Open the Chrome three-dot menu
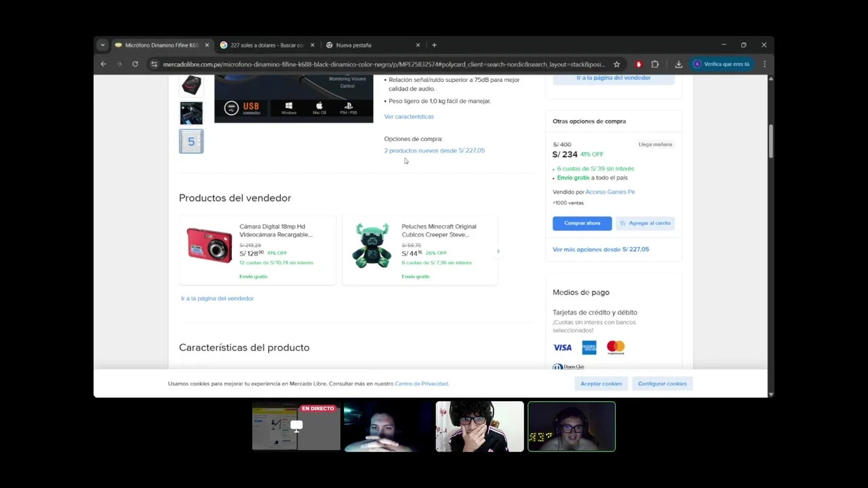The width and height of the screenshot is (868, 488). pos(764,64)
